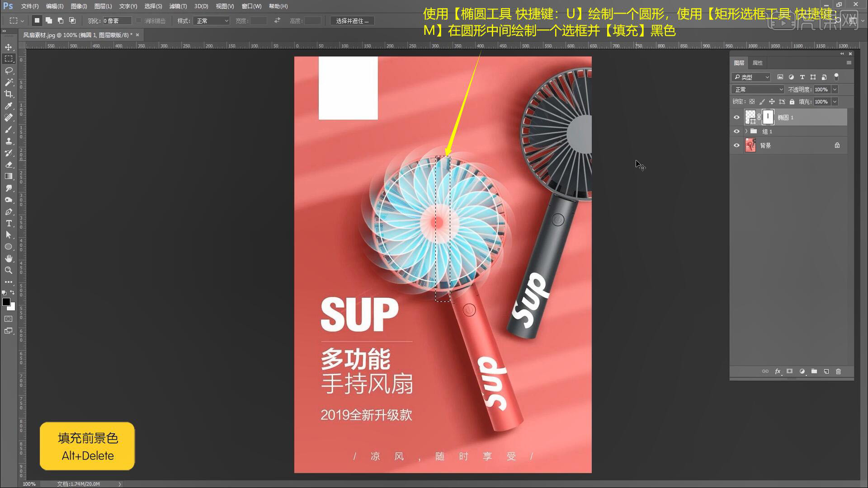Select the Crop tool

point(9,94)
